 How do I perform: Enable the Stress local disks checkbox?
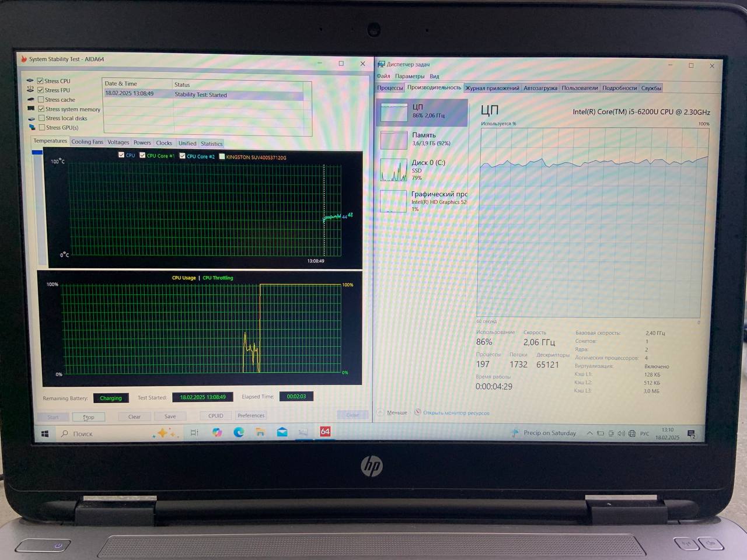pyautogui.click(x=41, y=118)
